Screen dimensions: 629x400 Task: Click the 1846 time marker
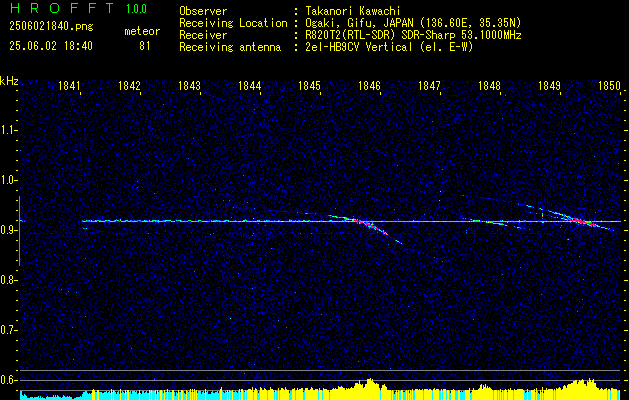coord(369,86)
